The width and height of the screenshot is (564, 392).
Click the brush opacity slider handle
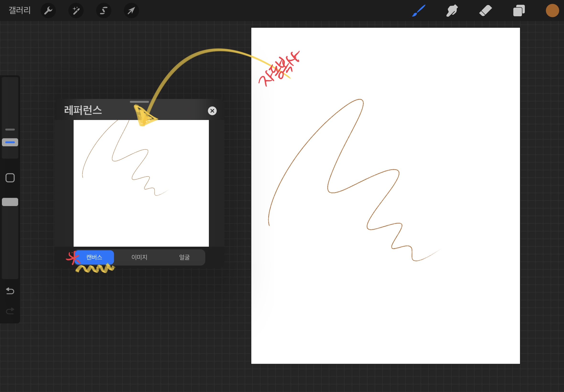click(x=10, y=202)
